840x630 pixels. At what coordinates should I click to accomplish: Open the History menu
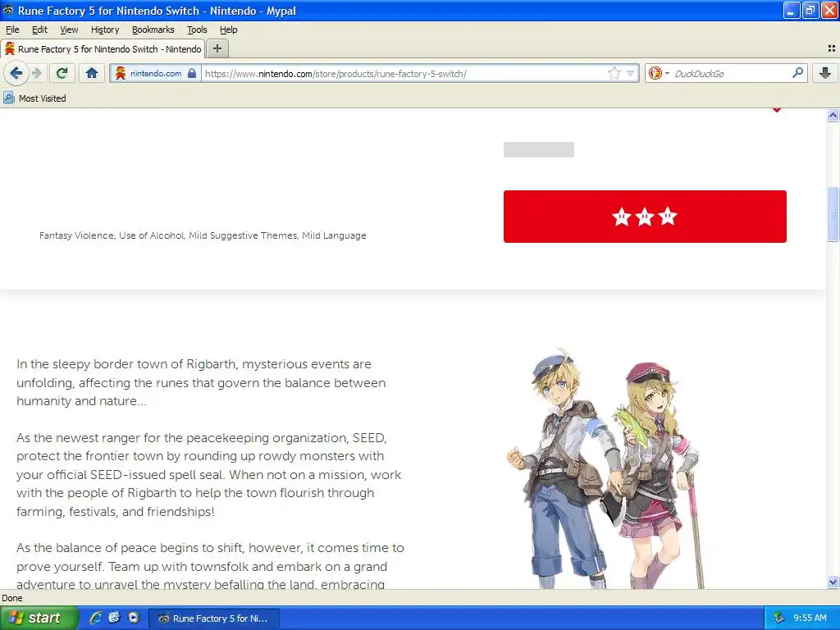pos(105,30)
